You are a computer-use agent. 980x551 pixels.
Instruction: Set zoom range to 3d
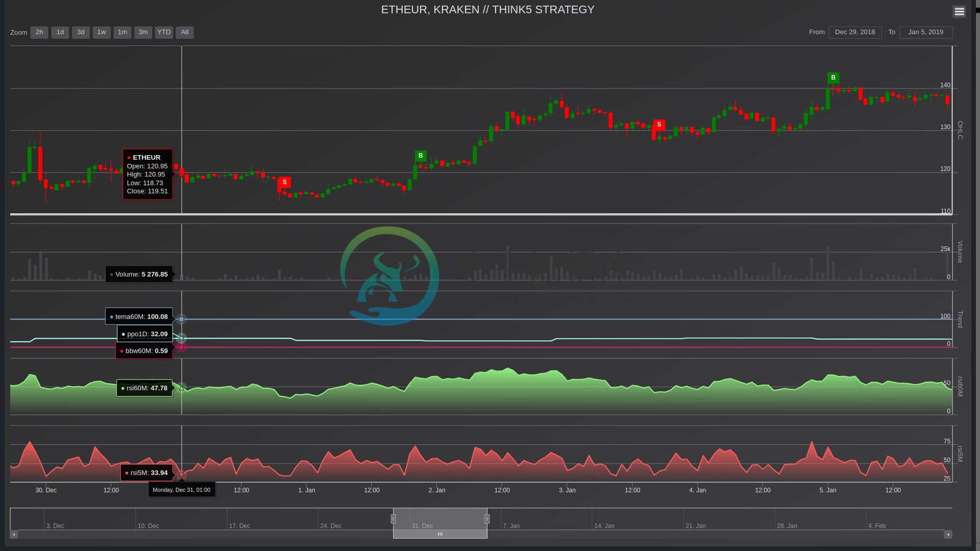81,32
